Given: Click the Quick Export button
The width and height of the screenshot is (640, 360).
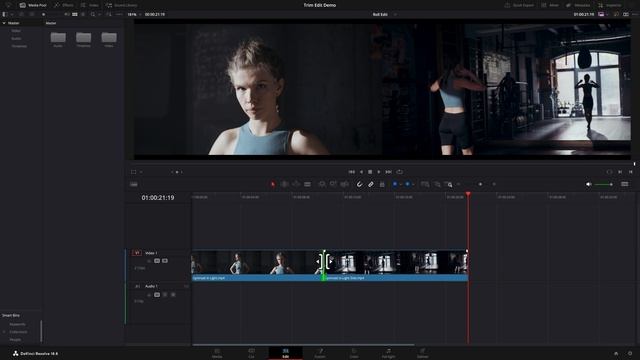Looking at the screenshot, I should [519, 5].
